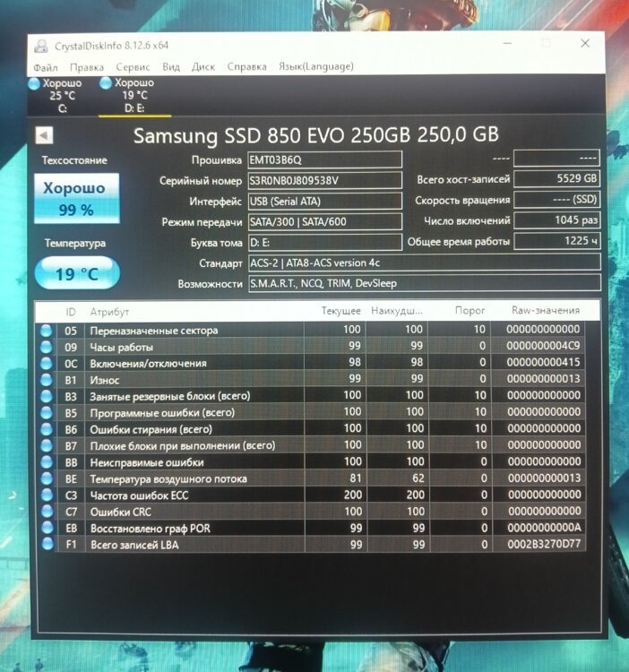
Task: Click status icon of Переназначенные сектора row
Action: (47, 331)
